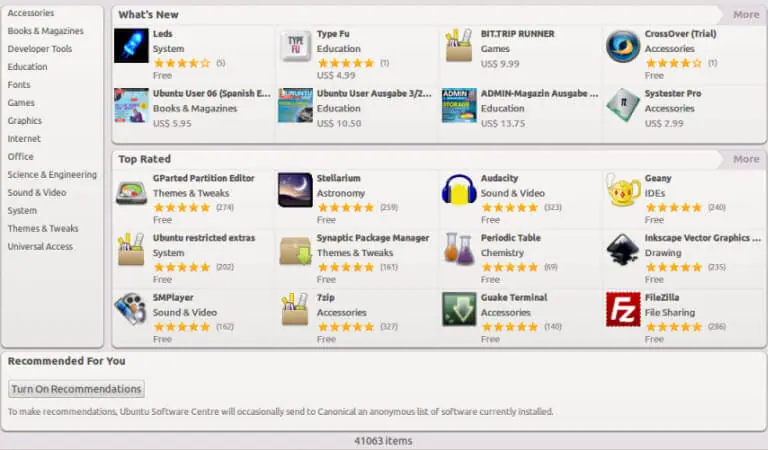Select the BIT.TRIP RUNNER title
Viewport: 768px width, 450px height.
(x=518, y=34)
